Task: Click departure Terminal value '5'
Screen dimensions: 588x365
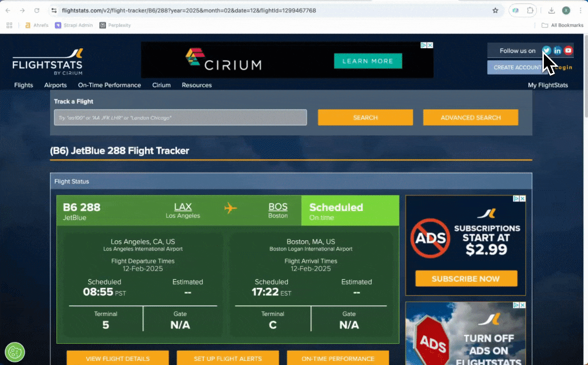Action: click(106, 325)
